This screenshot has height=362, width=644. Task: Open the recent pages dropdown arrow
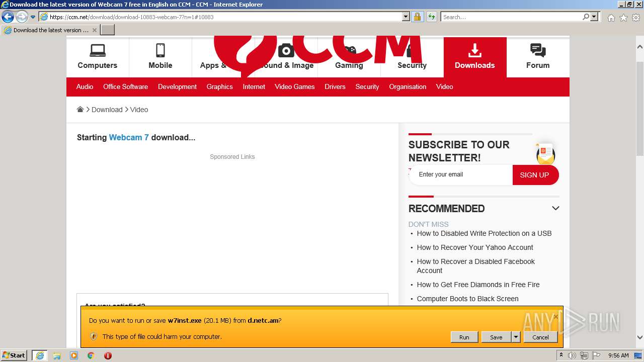tap(33, 17)
